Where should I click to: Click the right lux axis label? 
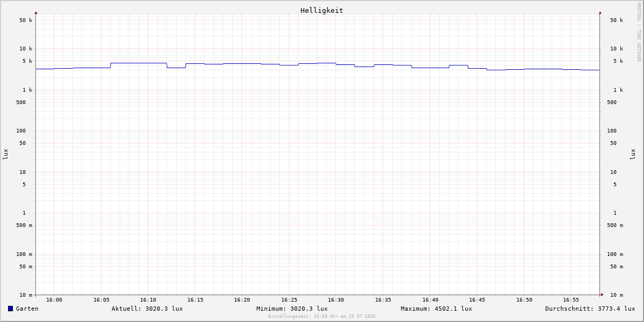click(x=633, y=155)
